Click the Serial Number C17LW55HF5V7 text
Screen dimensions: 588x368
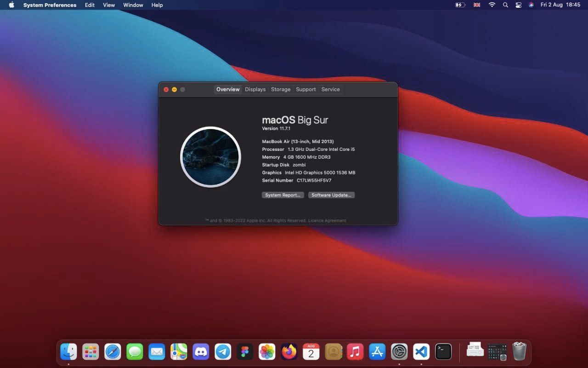pyautogui.click(x=297, y=180)
